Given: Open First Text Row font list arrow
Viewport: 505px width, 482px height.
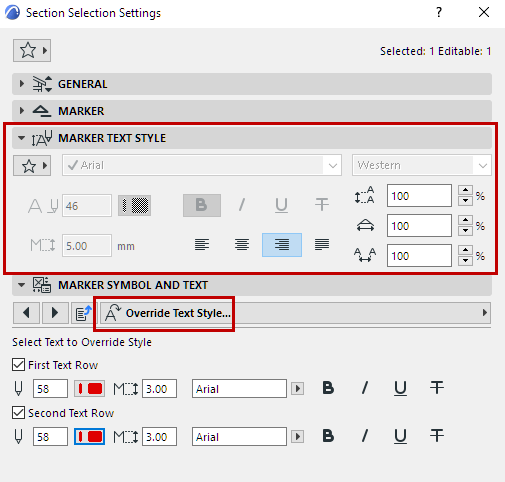Looking at the screenshot, I should coord(298,389).
